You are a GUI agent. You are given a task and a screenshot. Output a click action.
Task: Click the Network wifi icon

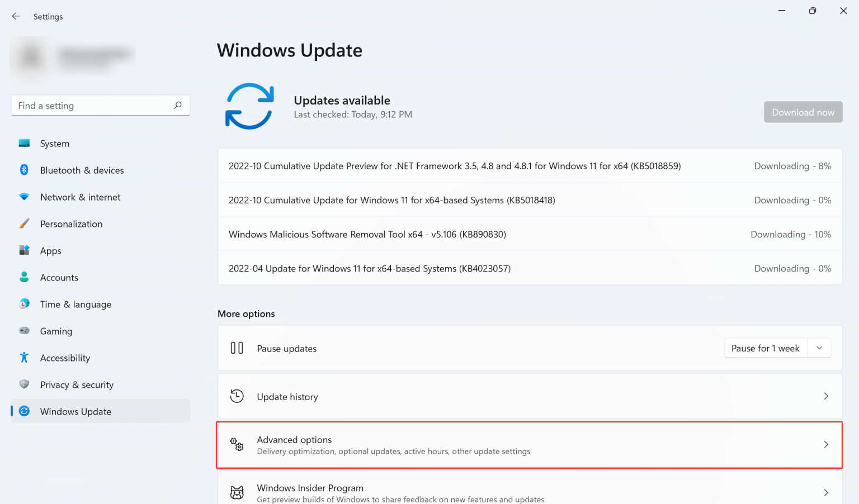(x=24, y=197)
